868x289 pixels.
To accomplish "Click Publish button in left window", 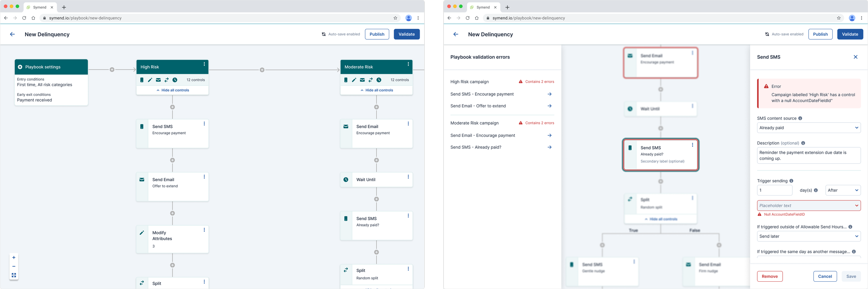I will 377,34.
